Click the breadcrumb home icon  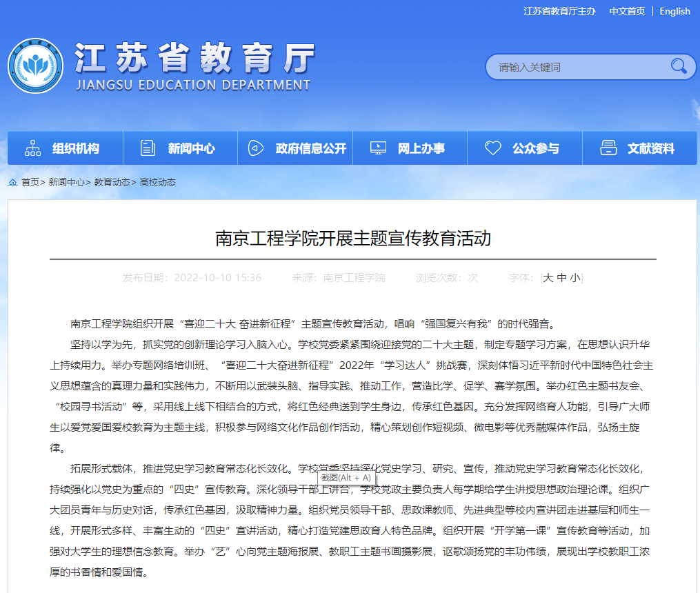point(12,182)
